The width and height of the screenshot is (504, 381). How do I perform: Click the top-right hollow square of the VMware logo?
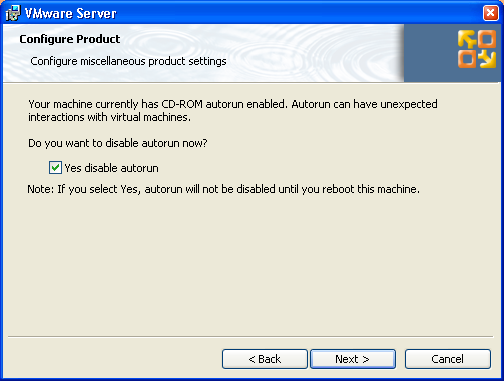pyautogui.click(x=487, y=39)
